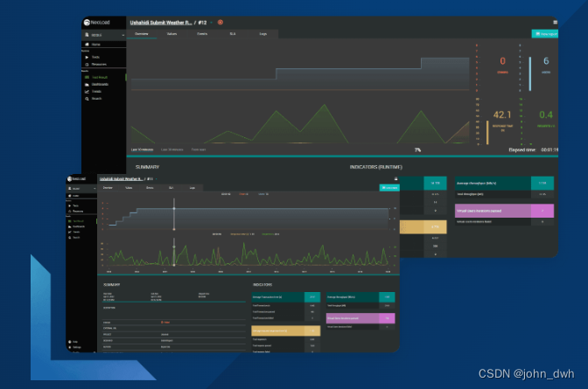Switch to Values tab in back window

pos(172,34)
